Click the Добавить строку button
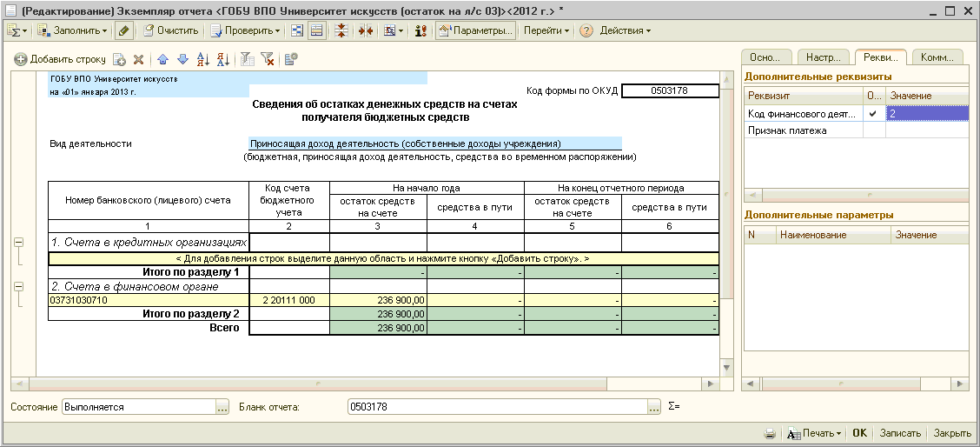The height and width of the screenshot is (447, 980). pos(60,59)
